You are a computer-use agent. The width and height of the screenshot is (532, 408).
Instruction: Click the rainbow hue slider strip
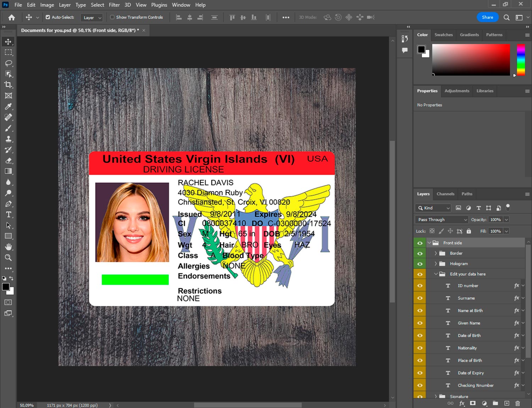tap(521, 60)
